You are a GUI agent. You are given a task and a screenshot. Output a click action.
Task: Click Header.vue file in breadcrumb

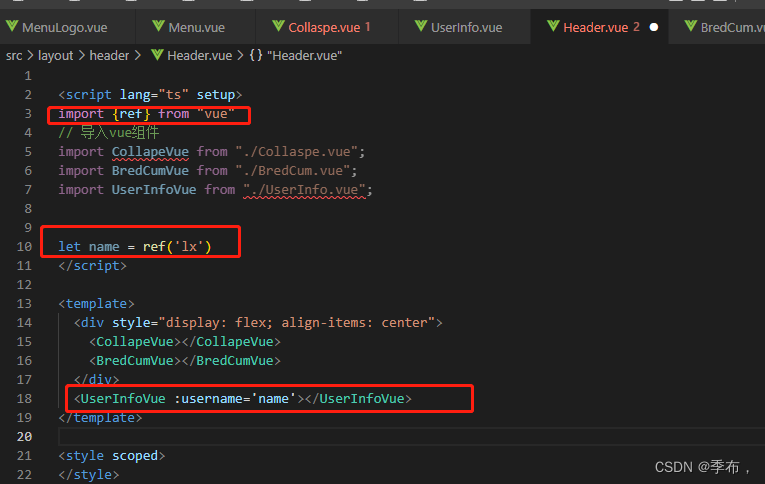click(200, 56)
